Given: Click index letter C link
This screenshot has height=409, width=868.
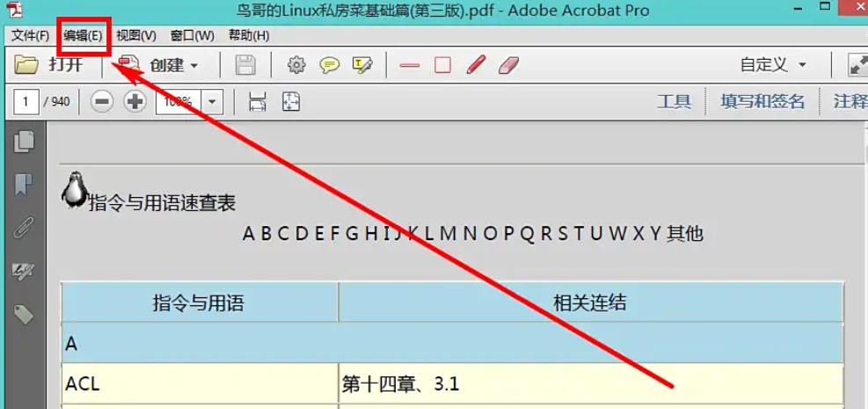Looking at the screenshot, I should point(283,234).
